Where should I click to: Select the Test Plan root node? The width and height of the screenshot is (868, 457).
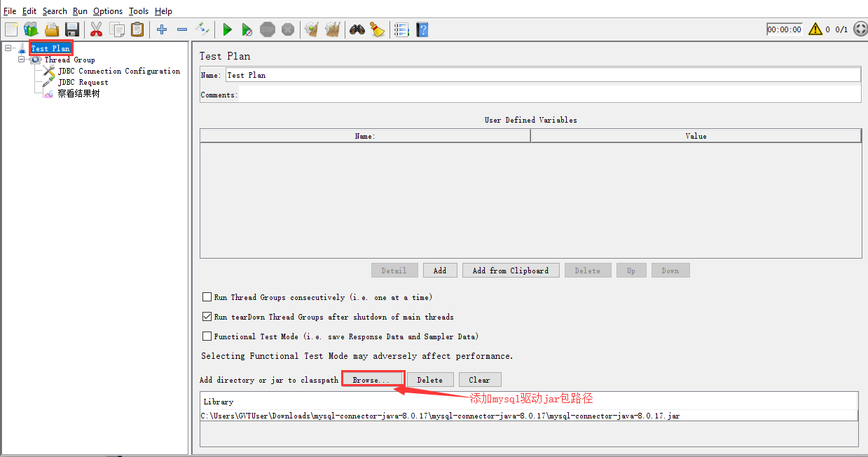(x=51, y=48)
